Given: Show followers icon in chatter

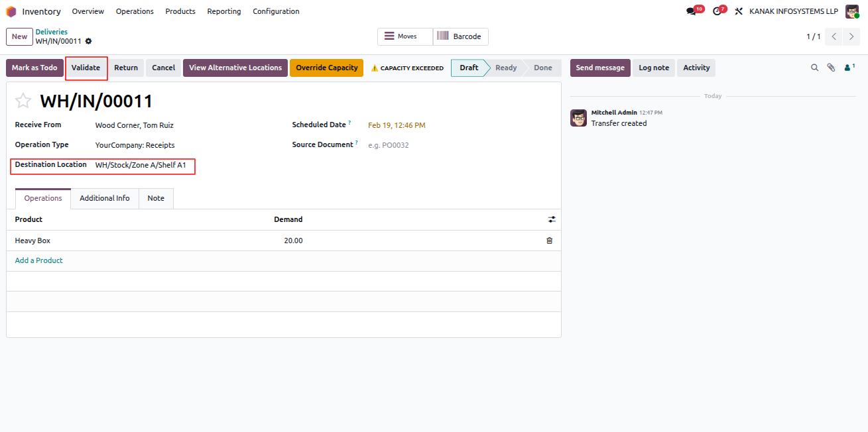Looking at the screenshot, I should pyautogui.click(x=849, y=68).
